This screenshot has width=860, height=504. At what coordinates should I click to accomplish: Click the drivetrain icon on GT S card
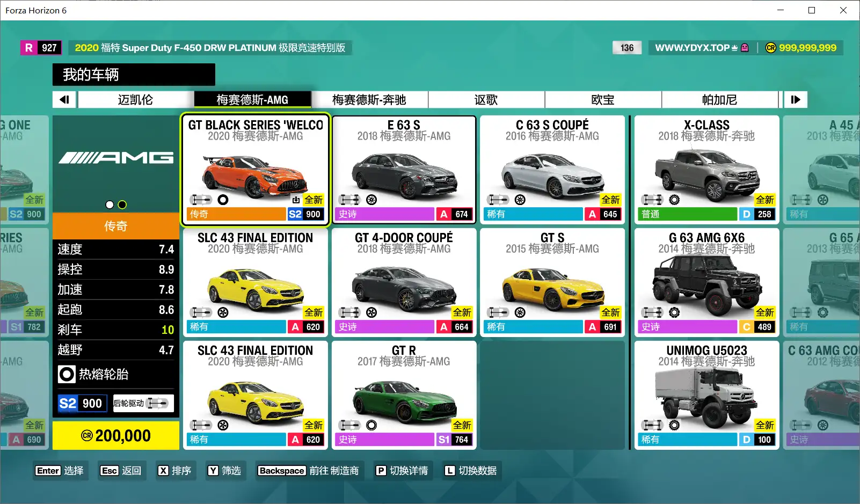(x=498, y=312)
